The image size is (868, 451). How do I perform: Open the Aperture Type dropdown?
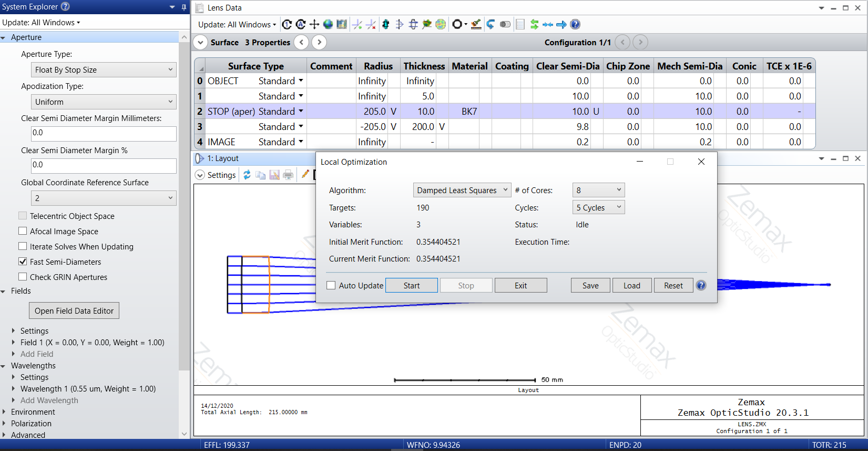click(104, 69)
